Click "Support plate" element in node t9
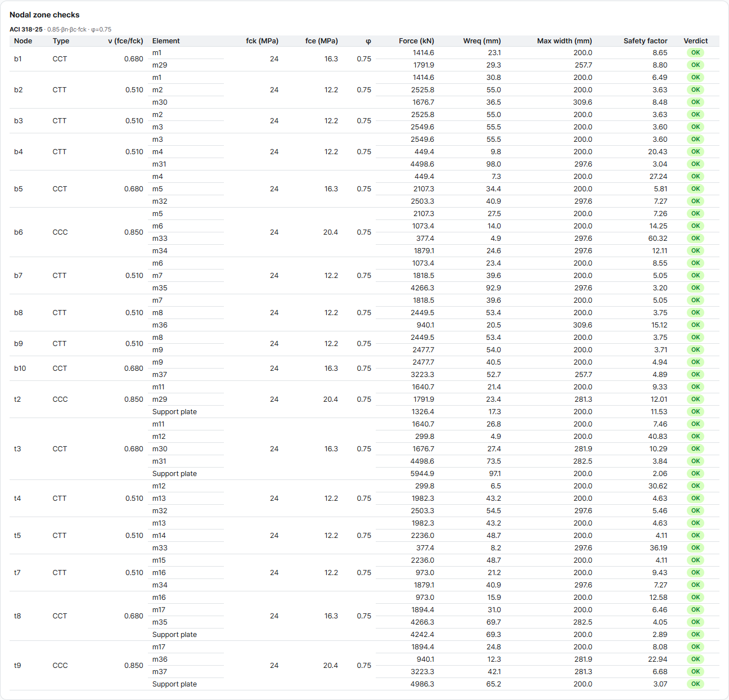 click(x=174, y=684)
